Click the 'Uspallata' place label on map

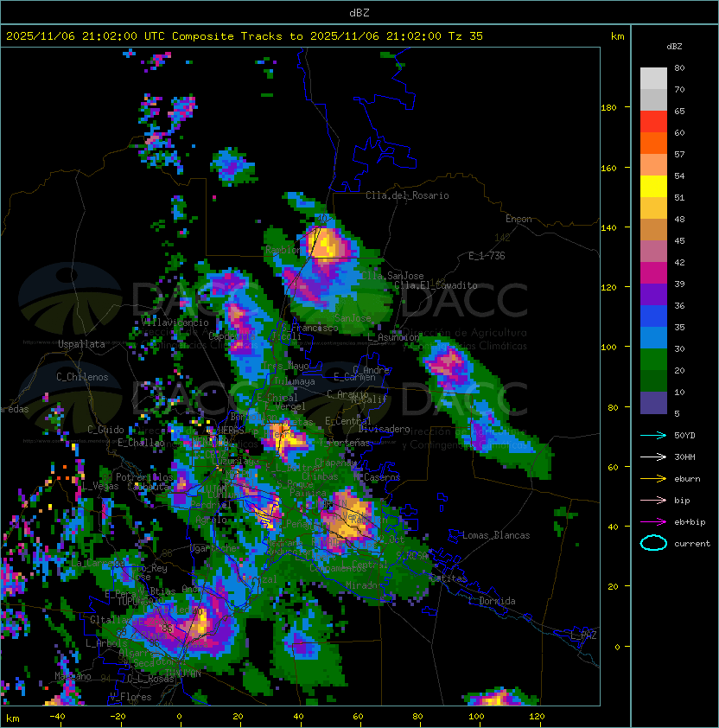81,344
